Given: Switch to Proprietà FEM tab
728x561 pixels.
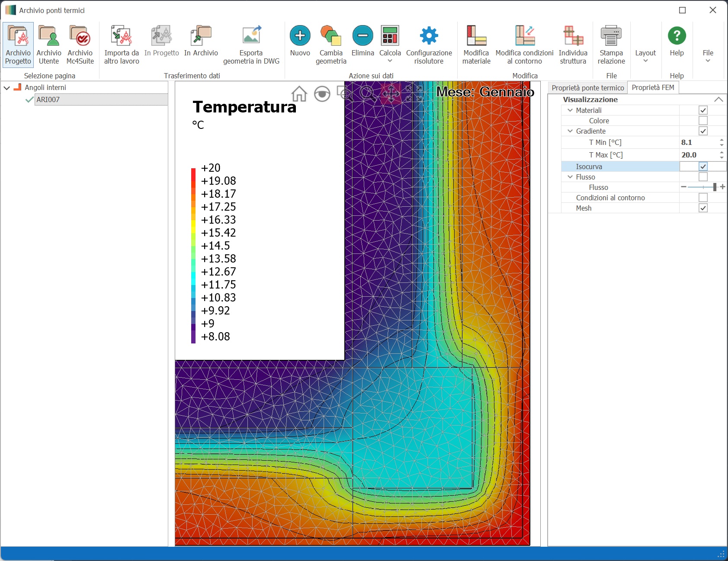Looking at the screenshot, I should (x=653, y=87).
